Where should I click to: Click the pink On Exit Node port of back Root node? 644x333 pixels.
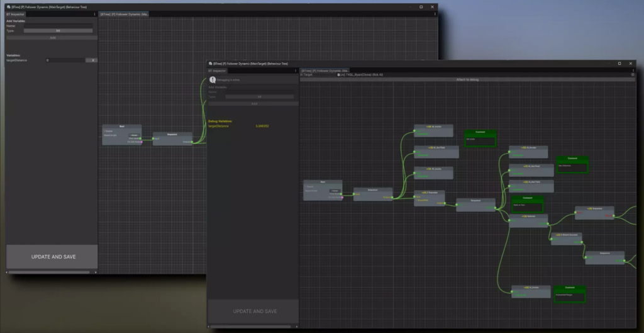[x=142, y=142]
